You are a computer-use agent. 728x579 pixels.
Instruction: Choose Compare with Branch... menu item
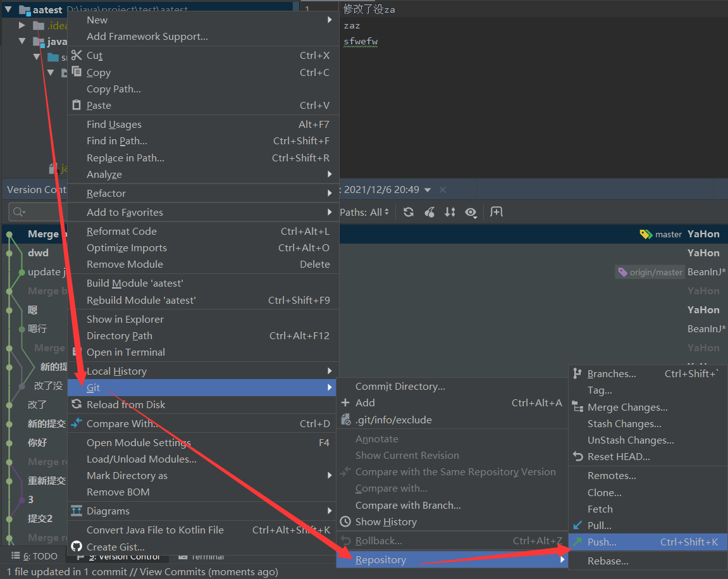point(452,505)
